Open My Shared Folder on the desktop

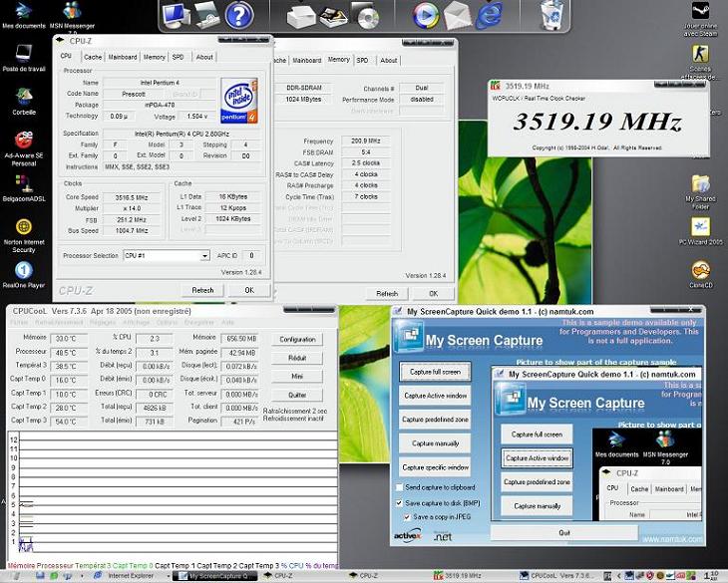pyautogui.click(x=700, y=192)
